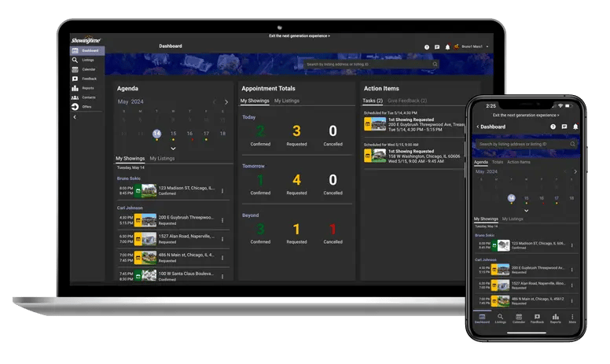This screenshot has width=610, height=364.
Task: Click 123 Madison ST listing thumbnail on laptop
Action: point(149,190)
